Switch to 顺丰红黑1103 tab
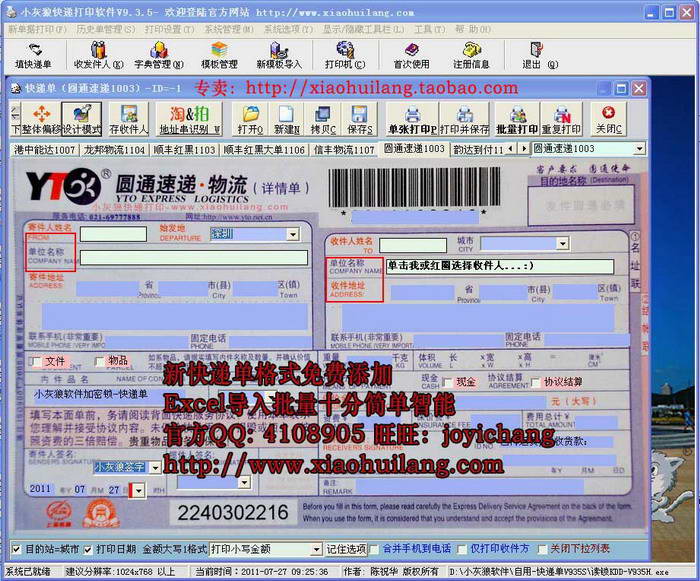This screenshot has height=581, width=700. click(184, 150)
